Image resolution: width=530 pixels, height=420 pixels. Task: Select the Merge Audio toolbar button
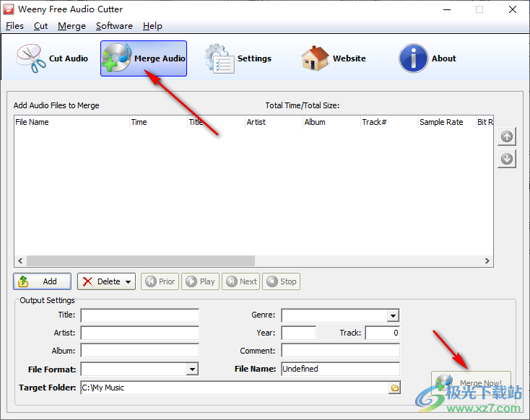pos(144,58)
